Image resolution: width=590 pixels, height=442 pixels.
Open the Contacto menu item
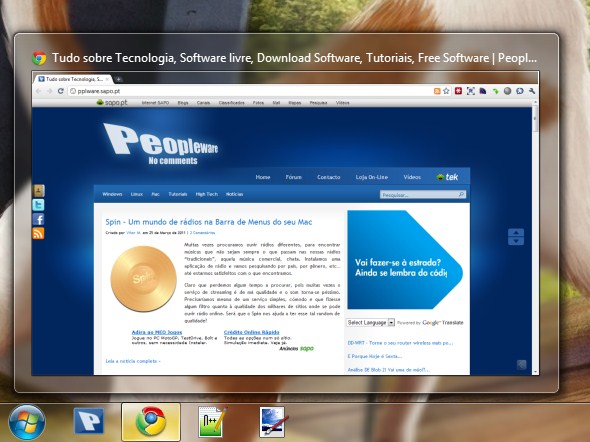pyautogui.click(x=328, y=177)
